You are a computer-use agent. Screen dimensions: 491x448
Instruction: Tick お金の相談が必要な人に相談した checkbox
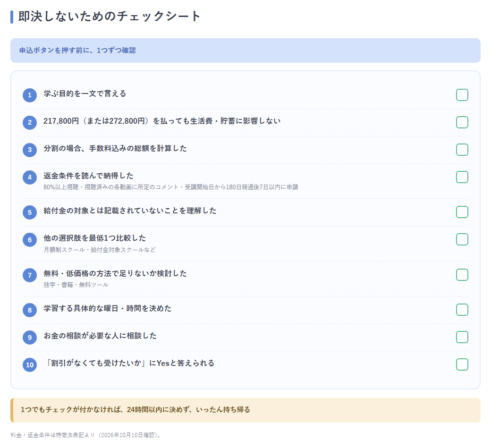462,337
